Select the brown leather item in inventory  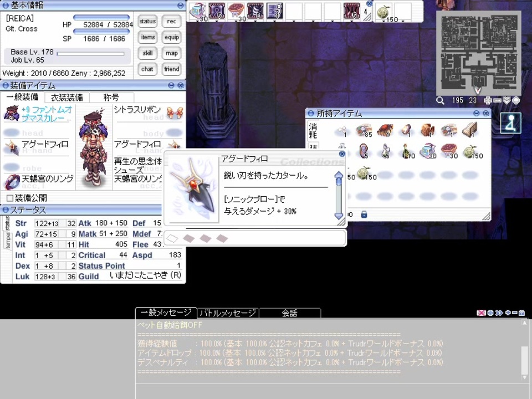pos(427,130)
